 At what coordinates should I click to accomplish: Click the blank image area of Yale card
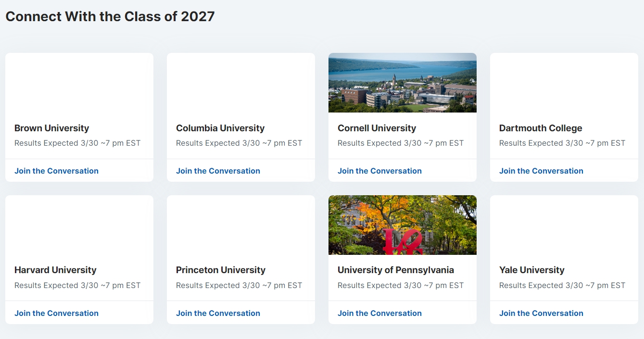point(564,225)
